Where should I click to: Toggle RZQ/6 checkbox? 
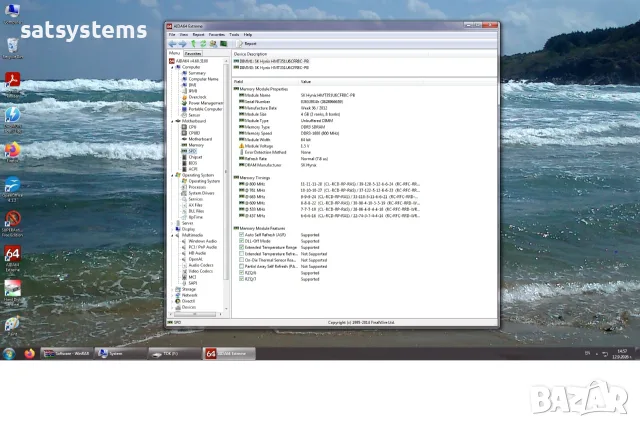[241, 273]
